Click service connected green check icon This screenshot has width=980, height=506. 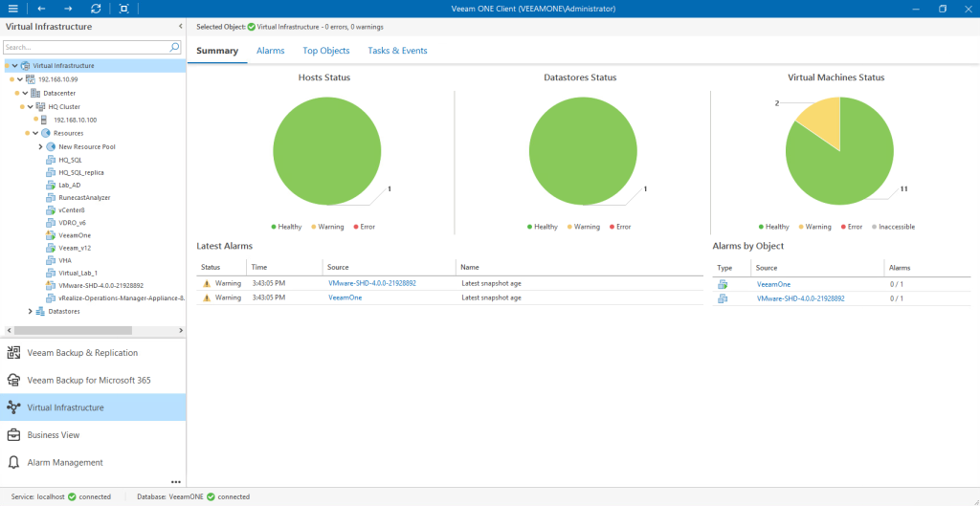tap(72, 496)
